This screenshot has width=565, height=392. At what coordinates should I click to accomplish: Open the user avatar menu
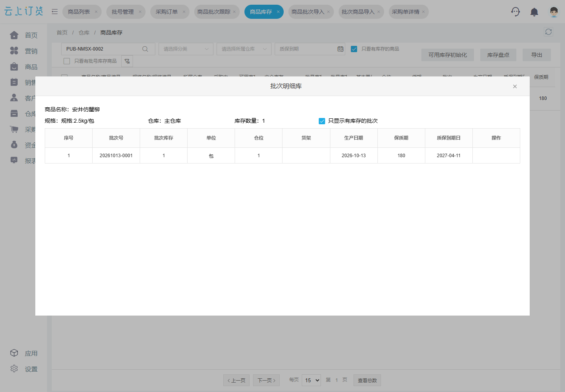pyautogui.click(x=554, y=12)
